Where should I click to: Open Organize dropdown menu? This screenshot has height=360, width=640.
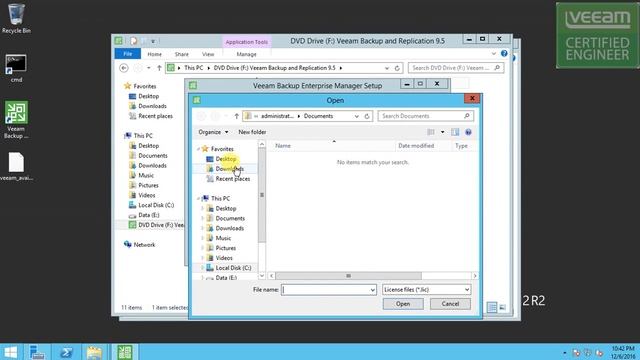point(213,132)
